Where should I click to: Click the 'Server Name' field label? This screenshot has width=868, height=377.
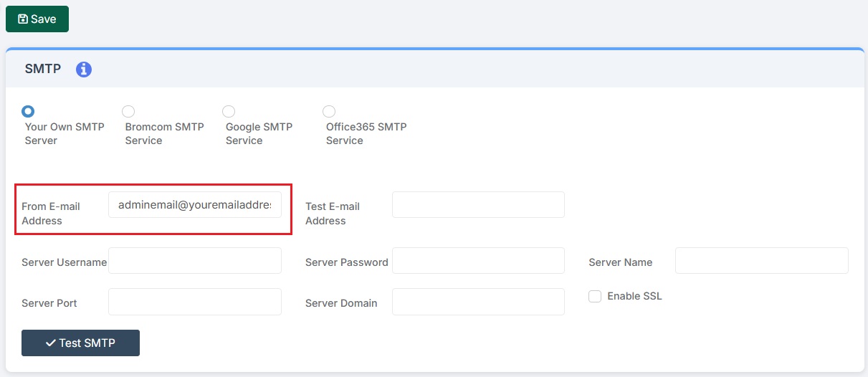coord(620,262)
